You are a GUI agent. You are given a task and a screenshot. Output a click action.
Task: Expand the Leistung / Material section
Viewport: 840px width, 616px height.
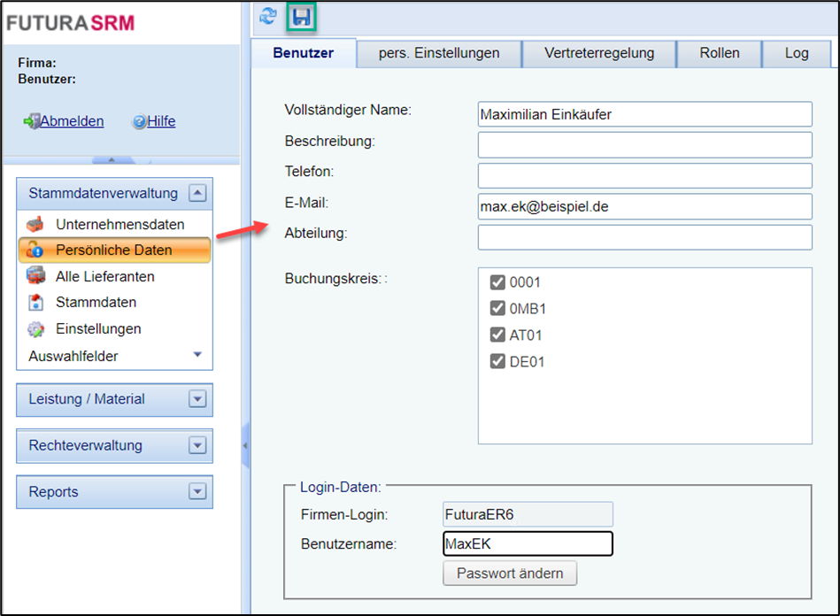pyautogui.click(x=197, y=399)
